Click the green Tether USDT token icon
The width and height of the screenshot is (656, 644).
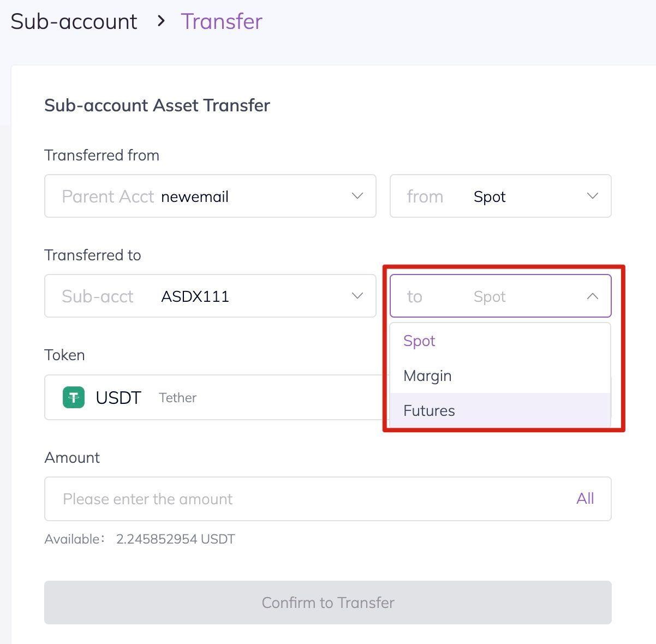(74, 397)
